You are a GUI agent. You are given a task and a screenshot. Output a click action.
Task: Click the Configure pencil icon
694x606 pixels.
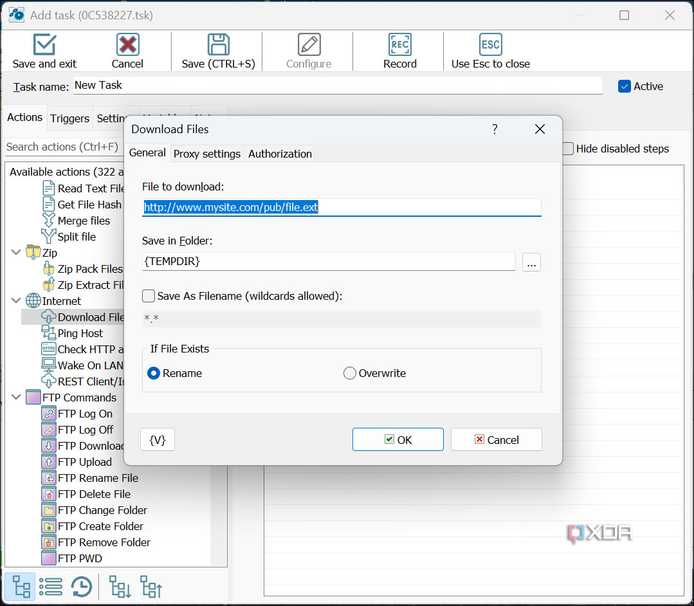309,44
